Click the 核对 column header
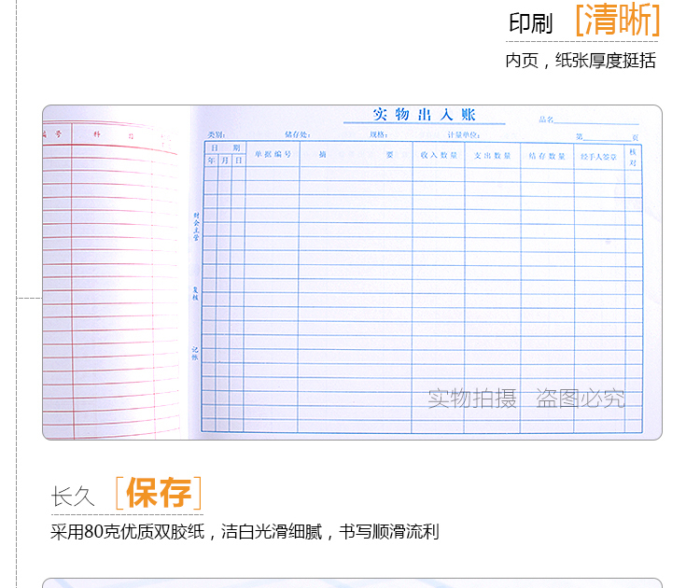700x588 pixels. [x=633, y=157]
